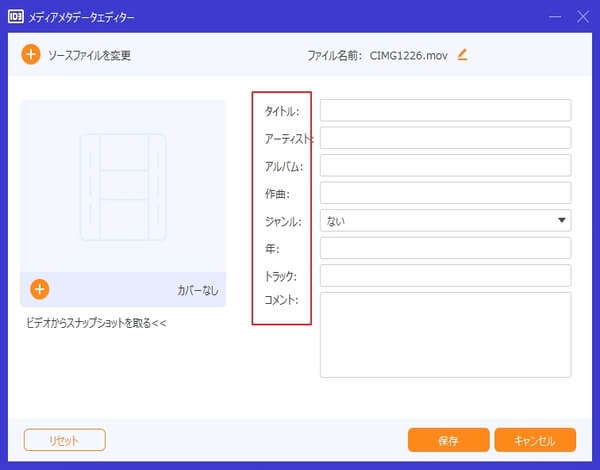Click the film cover placeholder thumbnail

pyautogui.click(x=123, y=187)
